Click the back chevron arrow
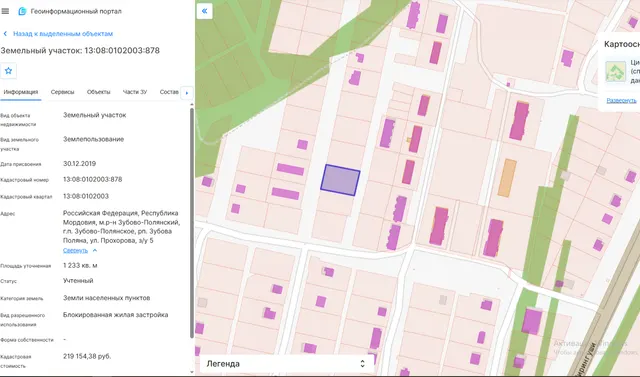The width and height of the screenshot is (640, 377). tap(5, 34)
